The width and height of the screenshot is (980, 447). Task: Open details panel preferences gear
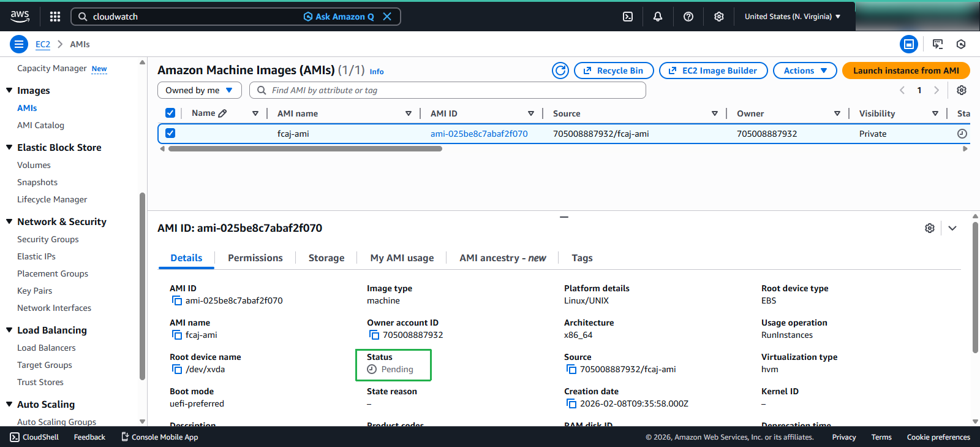930,228
